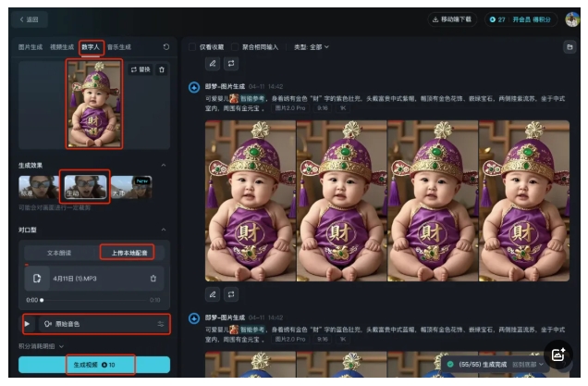This screenshot has width=588, height=386.
Task: Click the regenerate loop icon beneath the purple baby images
Action: (231, 294)
